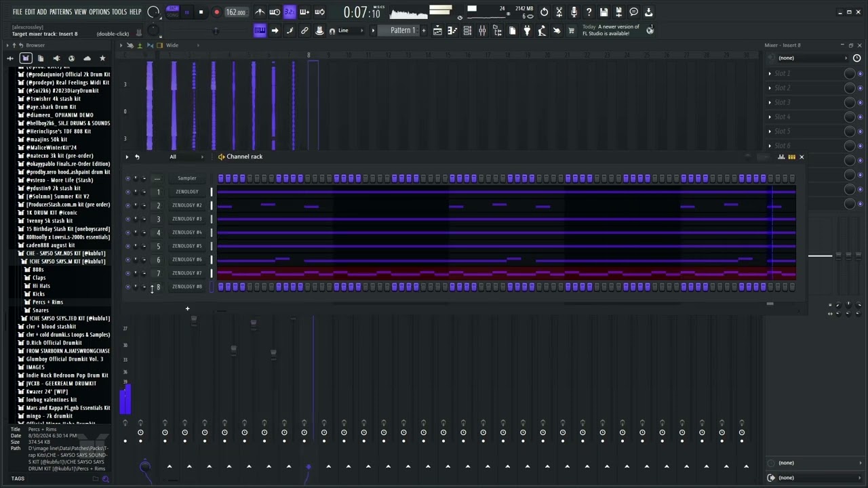
Task: Mute the ZENOLOGY #2 channel
Action: click(127, 205)
